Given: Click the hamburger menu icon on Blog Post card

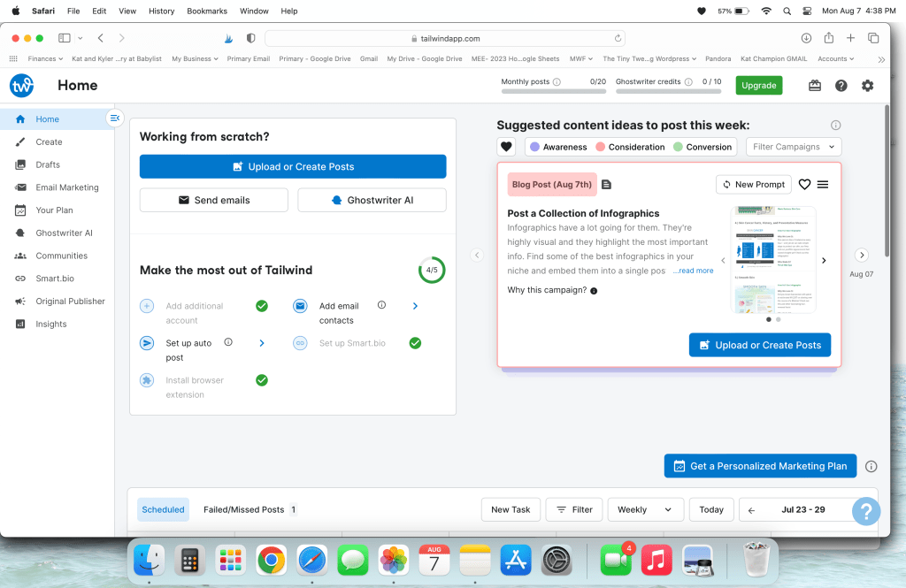Looking at the screenshot, I should pos(823,185).
